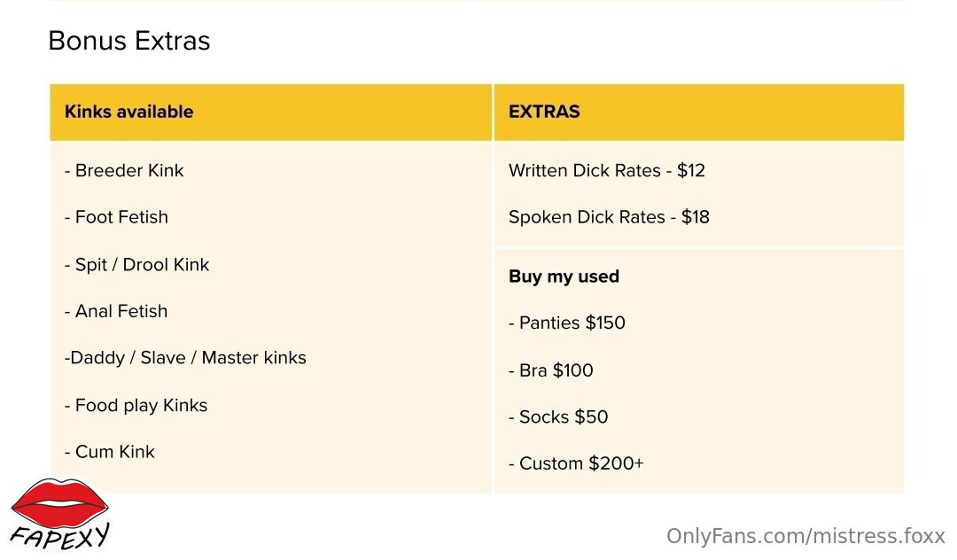Click the Socks $50 item
957x560 pixels.
[558, 417]
